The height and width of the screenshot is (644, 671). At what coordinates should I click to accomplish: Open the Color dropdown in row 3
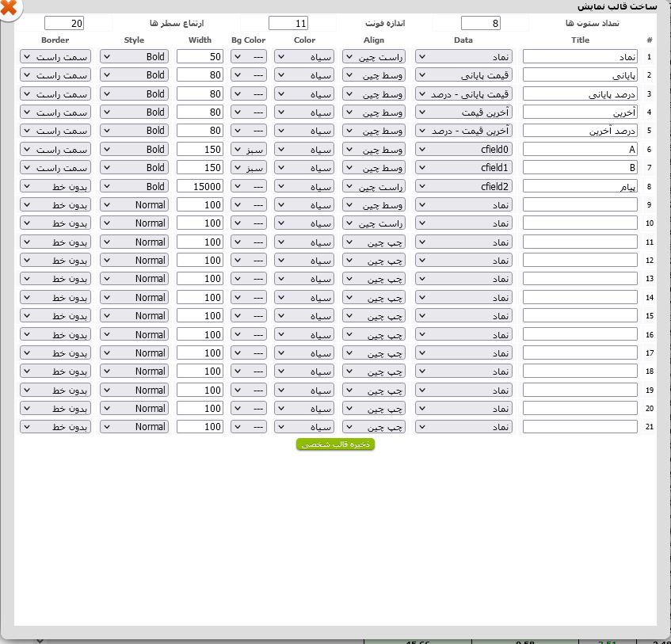pos(305,93)
